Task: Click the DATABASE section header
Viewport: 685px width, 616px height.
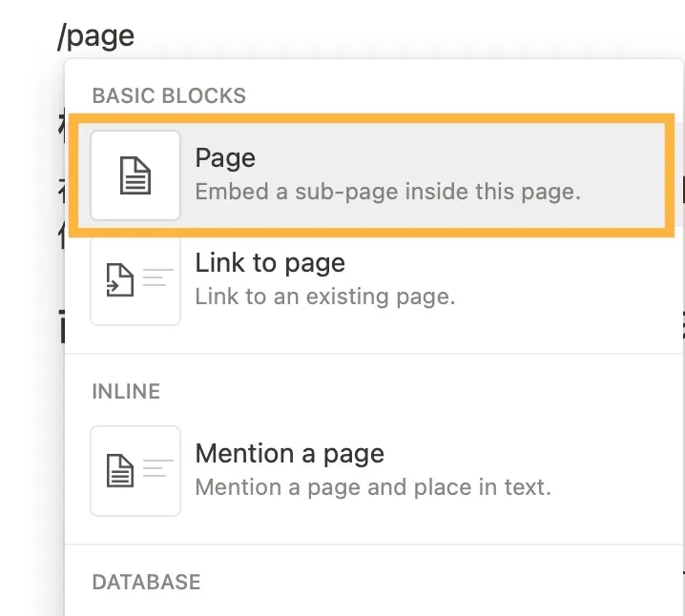Action: pos(146,582)
